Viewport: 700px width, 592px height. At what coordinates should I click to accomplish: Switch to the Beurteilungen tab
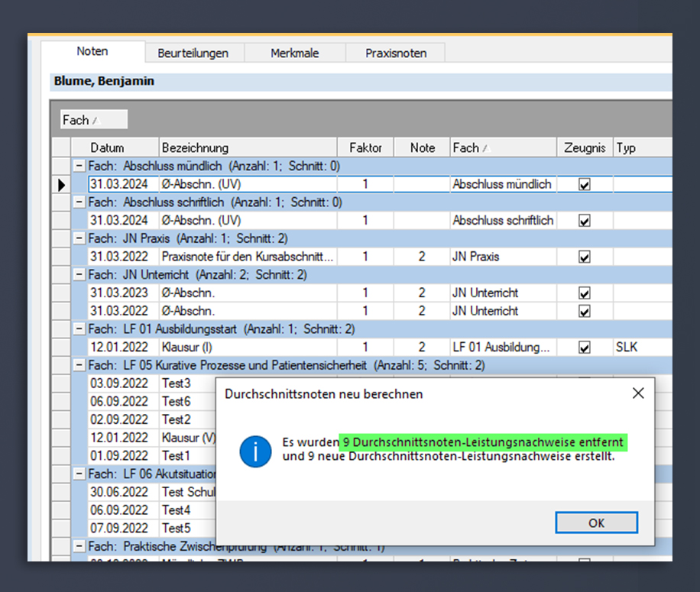pyautogui.click(x=193, y=53)
